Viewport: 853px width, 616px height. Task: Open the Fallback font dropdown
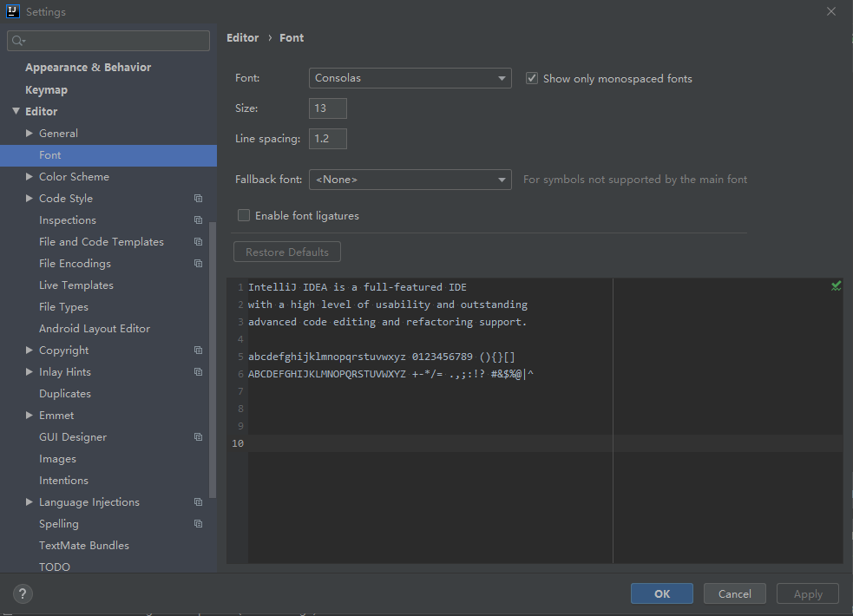pyautogui.click(x=410, y=180)
